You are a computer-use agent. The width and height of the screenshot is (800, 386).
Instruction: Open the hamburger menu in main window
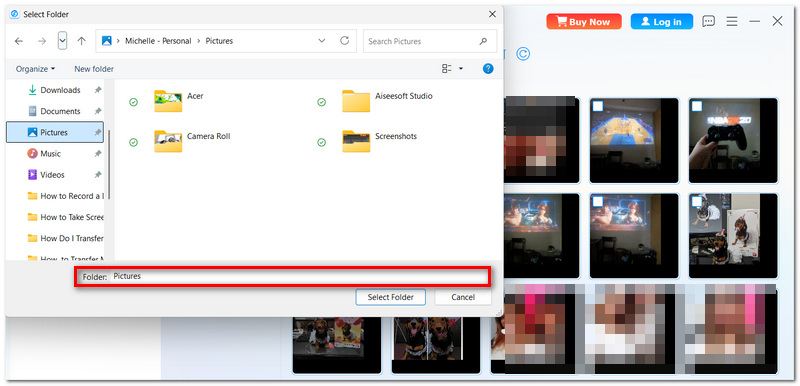pos(732,21)
